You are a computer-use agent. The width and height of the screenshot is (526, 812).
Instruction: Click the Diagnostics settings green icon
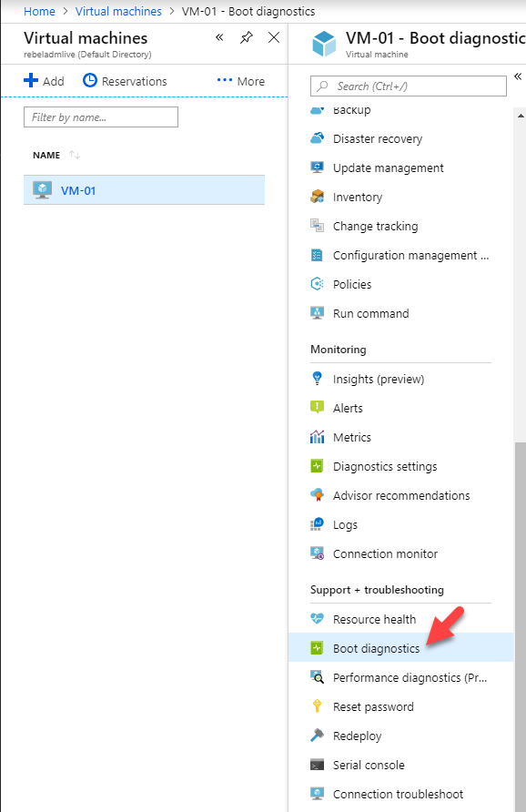(x=317, y=465)
